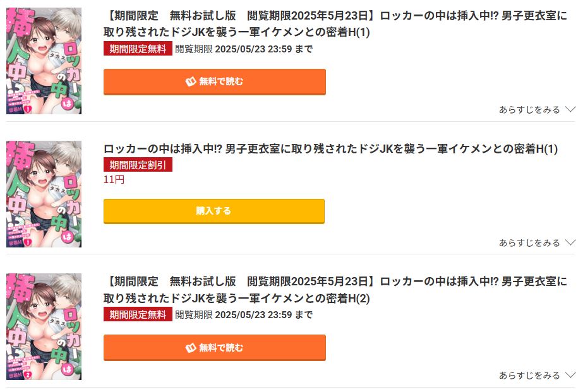The image size is (583, 392).
Task: Open the cover thumbnail of the 11円 volume
Action: pyautogui.click(x=42, y=193)
